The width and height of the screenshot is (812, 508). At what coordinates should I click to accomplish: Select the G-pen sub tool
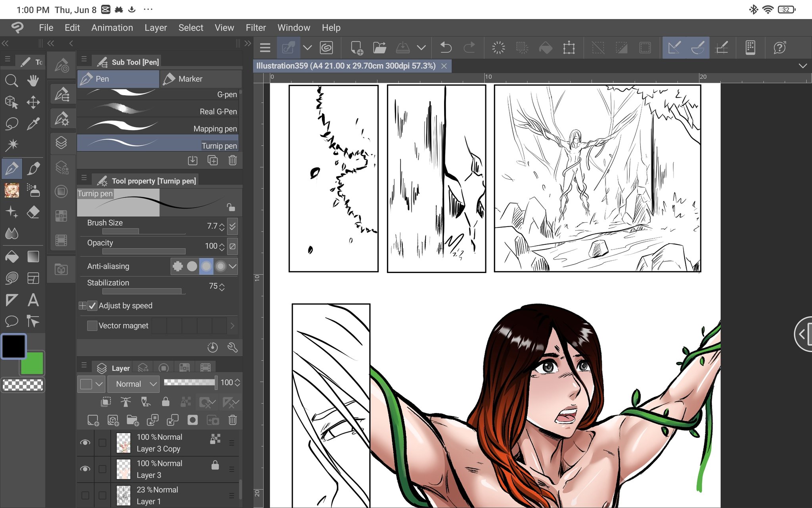coord(159,94)
